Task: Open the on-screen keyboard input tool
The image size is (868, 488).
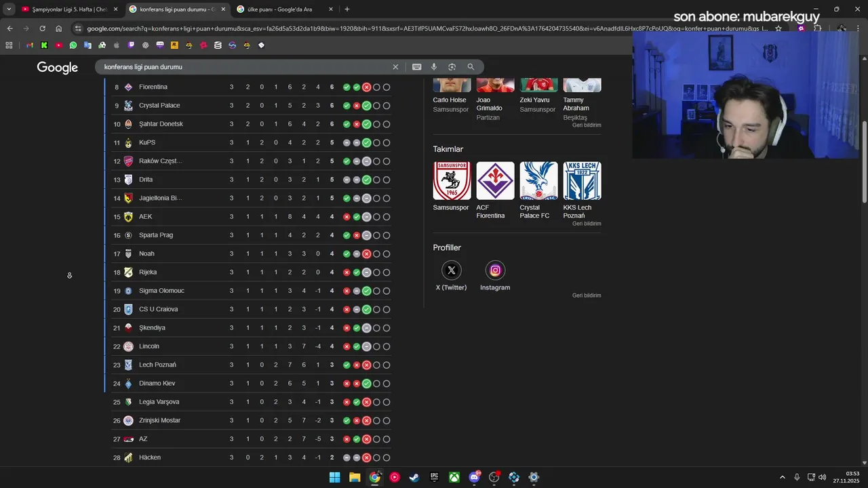Action: click(x=416, y=67)
